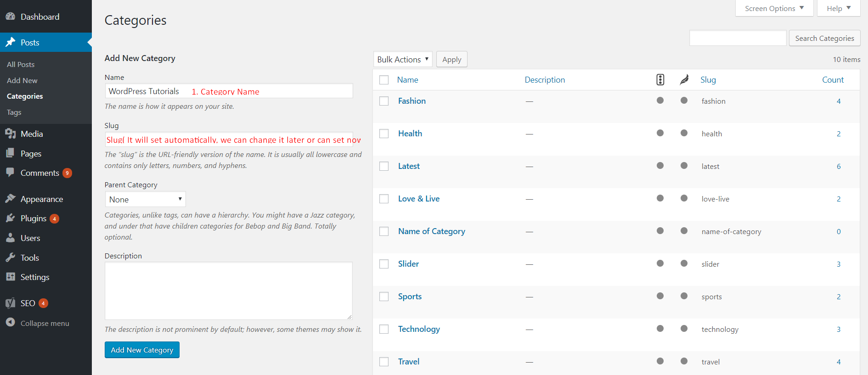Open the Bulk Actions dropdown
The width and height of the screenshot is (868, 375).
(x=403, y=59)
